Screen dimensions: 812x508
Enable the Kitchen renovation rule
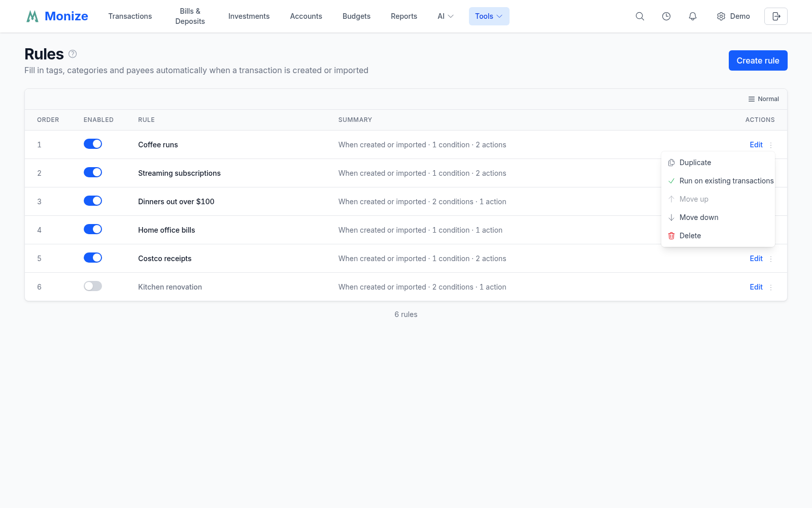tap(93, 286)
